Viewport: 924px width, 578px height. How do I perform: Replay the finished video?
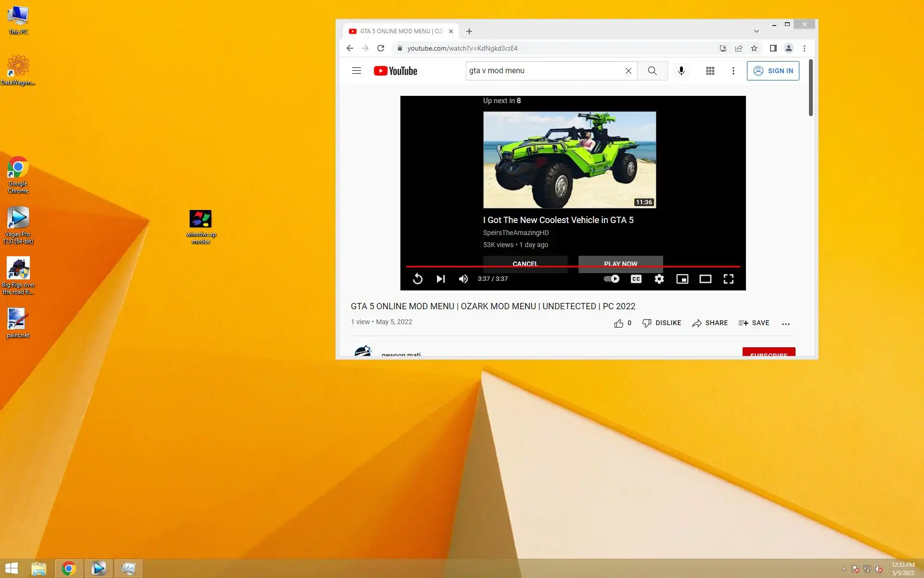[x=418, y=279]
